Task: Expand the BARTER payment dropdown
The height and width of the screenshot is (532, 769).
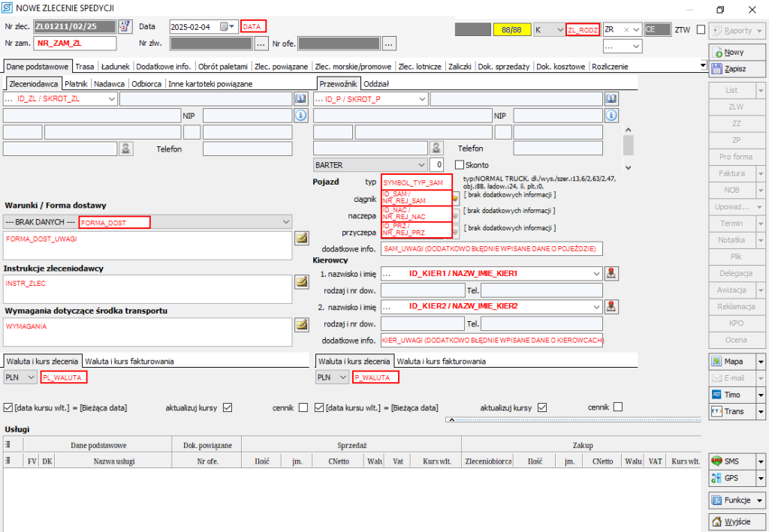Action: point(421,165)
